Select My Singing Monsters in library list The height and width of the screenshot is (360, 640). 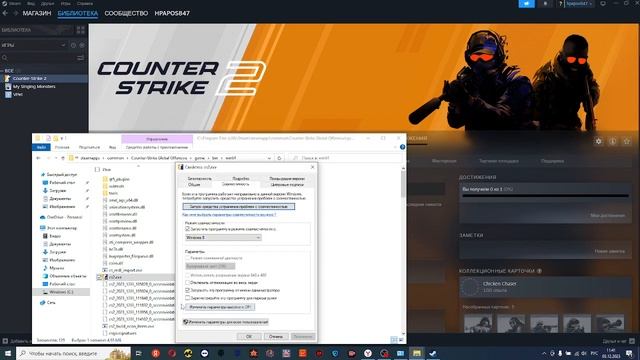34,87
